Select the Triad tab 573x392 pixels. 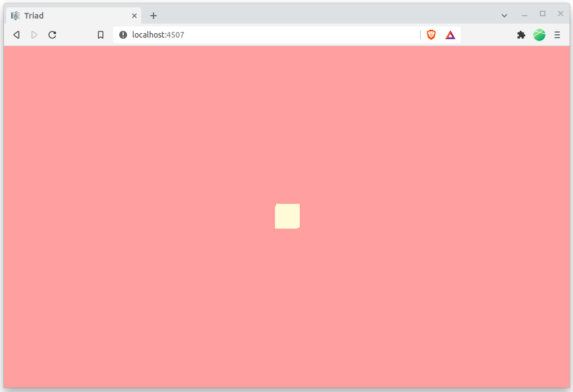[74, 16]
